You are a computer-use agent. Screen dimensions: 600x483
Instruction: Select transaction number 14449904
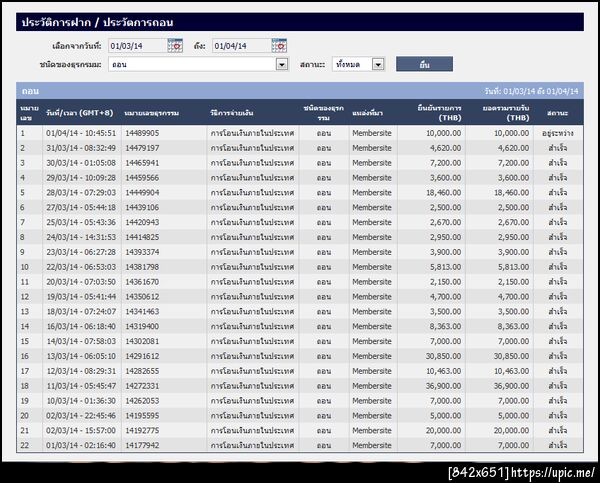click(142, 193)
